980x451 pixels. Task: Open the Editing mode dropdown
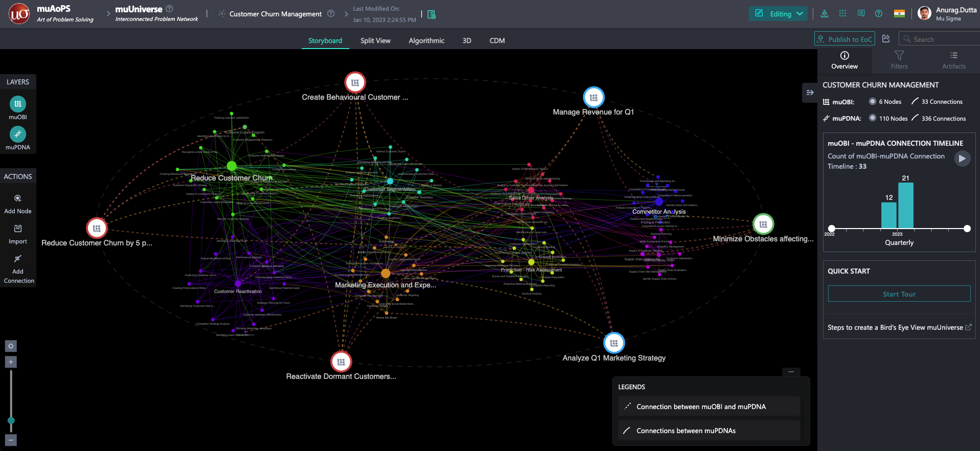(778, 14)
